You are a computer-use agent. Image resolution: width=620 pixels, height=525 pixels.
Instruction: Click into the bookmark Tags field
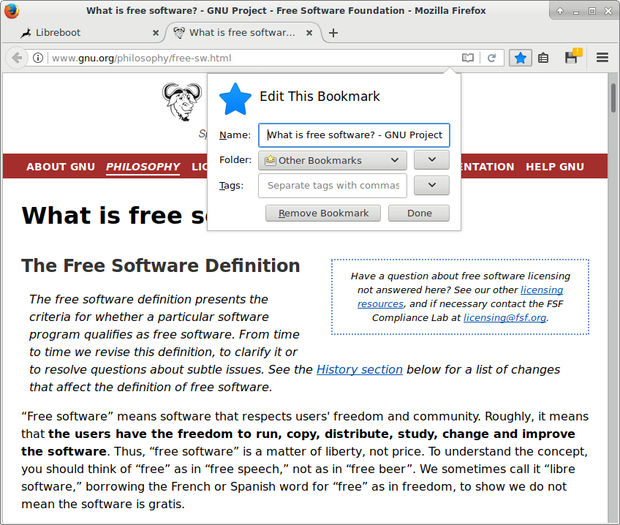click(332, 185)
